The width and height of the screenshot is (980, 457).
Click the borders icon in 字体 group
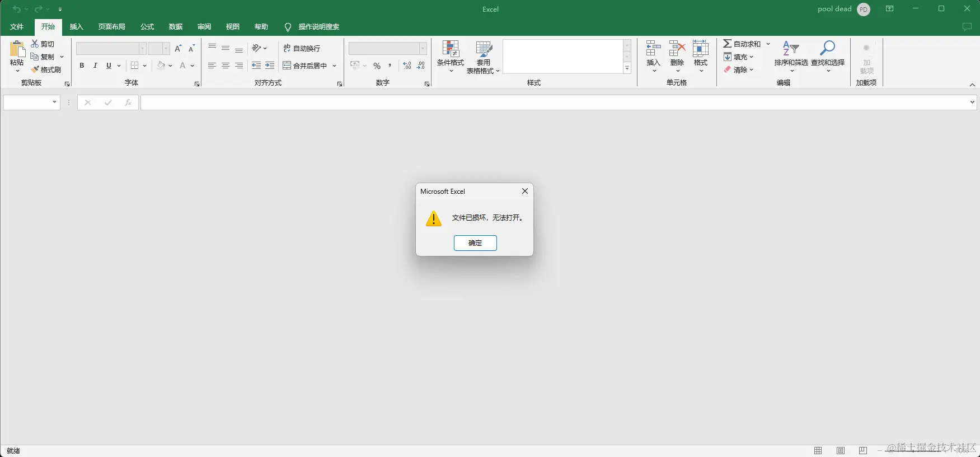[x=134, y=66]
